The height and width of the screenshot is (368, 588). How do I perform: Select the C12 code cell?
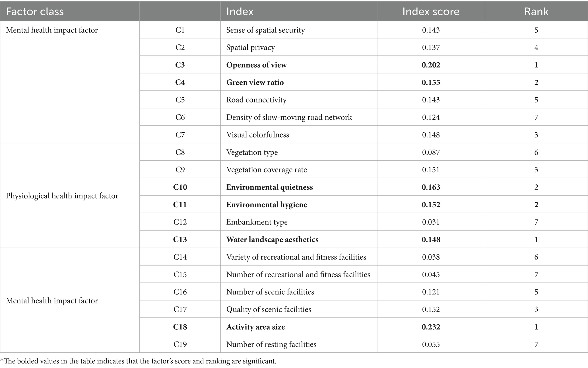pos(180,222)
